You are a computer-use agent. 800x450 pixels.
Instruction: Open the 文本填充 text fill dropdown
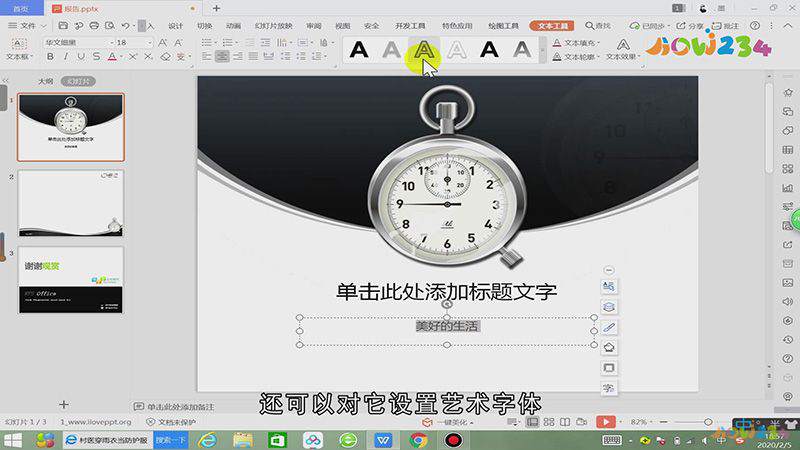(577, 43)
